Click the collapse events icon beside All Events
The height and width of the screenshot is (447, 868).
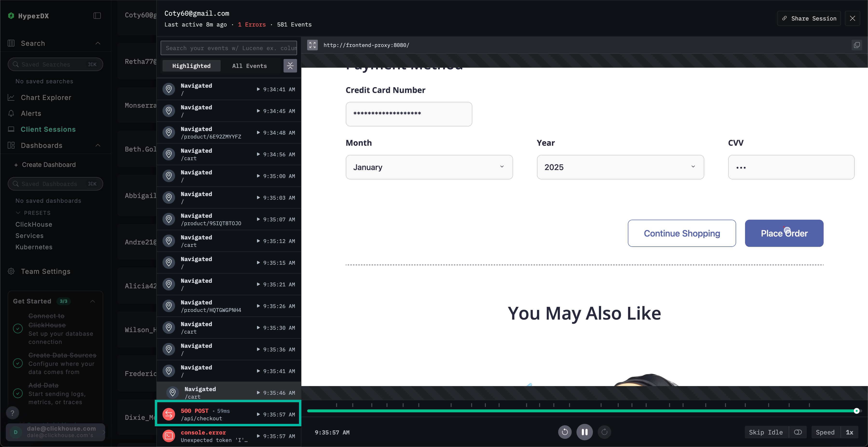click(290, 66)
